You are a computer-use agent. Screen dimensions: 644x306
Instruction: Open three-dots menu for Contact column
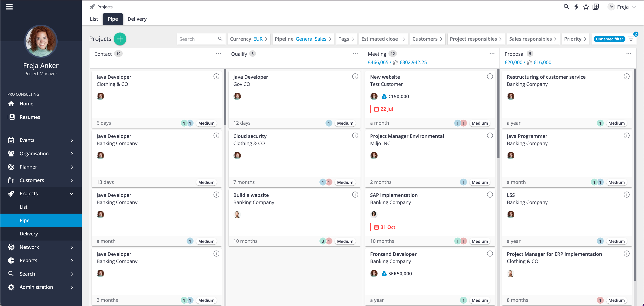(x=218, y=54)
